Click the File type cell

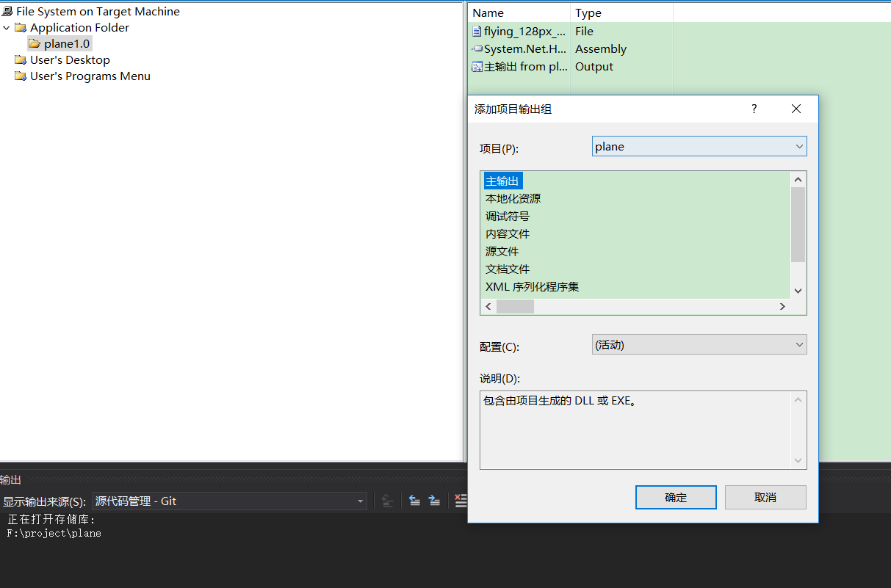584,32
